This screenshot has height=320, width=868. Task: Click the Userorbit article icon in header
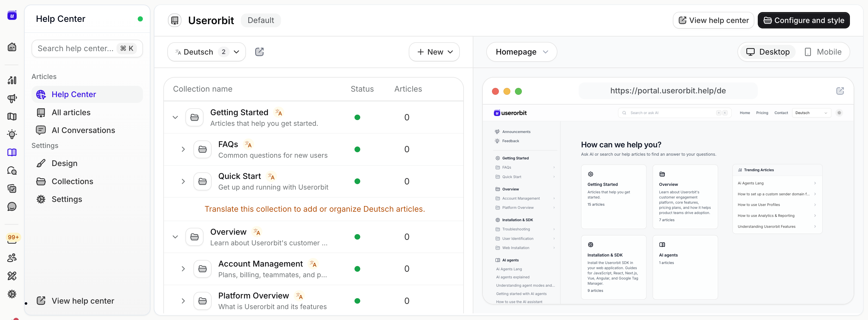[x=175, y=21]
